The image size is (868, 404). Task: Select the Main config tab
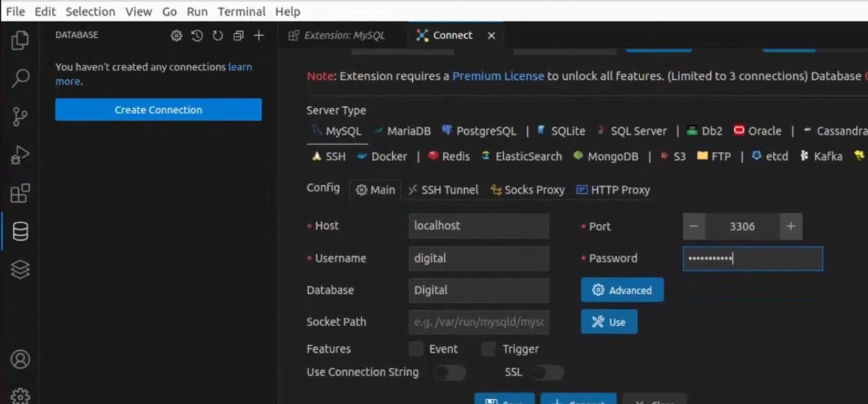point(375,190)
